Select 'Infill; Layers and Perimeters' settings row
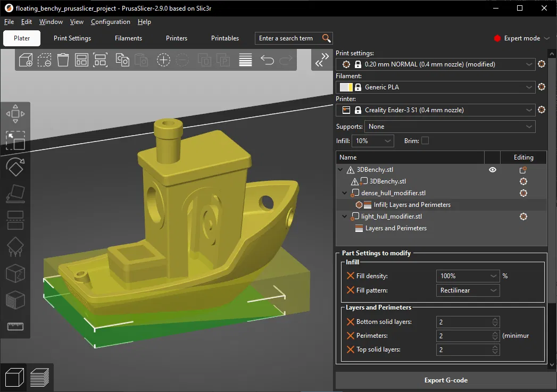 click(x=441, y=205)
